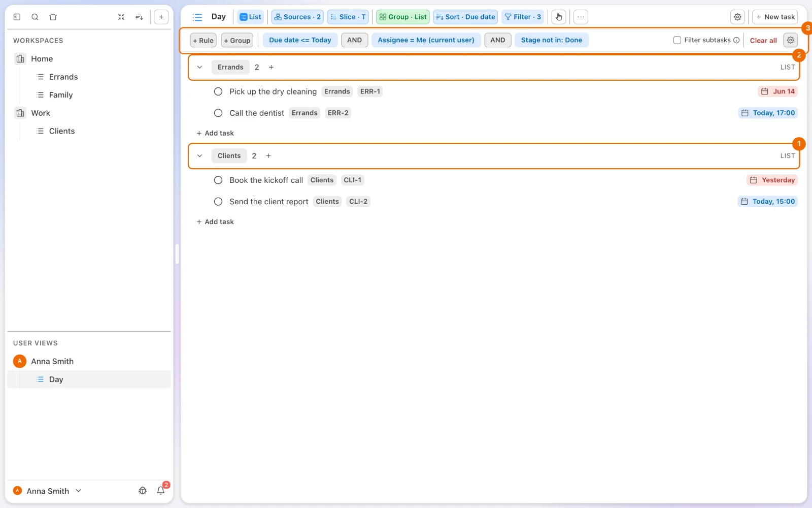Add a filter group with + Group
Screen dimensions: 812x508
coord(237,40)
